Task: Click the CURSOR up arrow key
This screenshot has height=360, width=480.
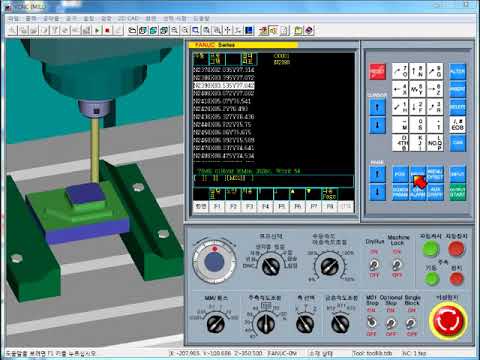Action: 377,107
